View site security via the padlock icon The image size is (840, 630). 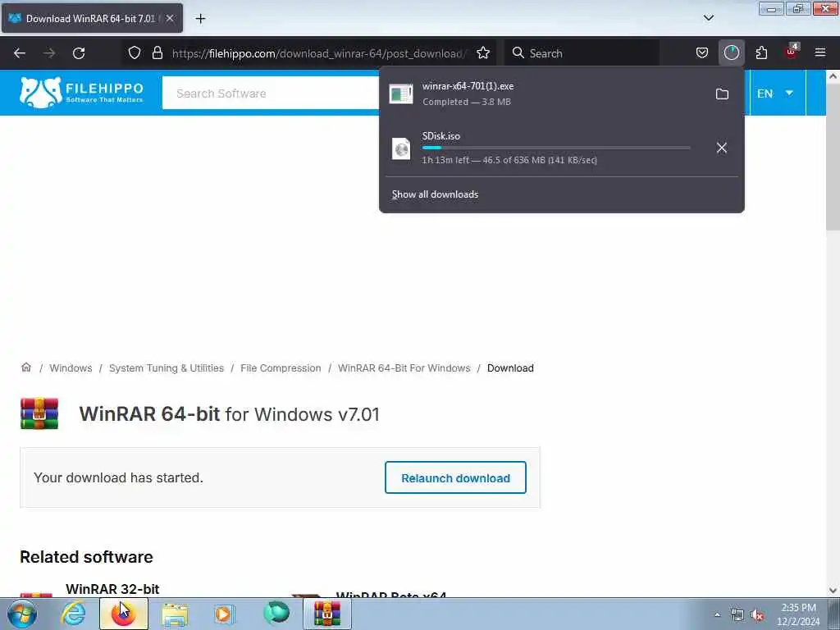coord(157,53)
